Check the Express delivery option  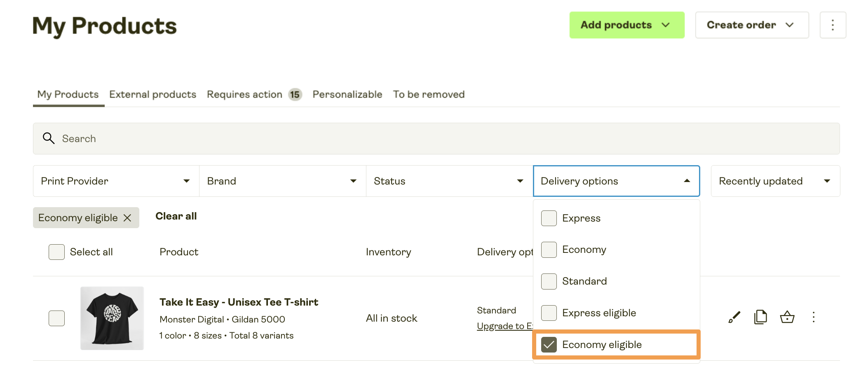tap(549, 218)
